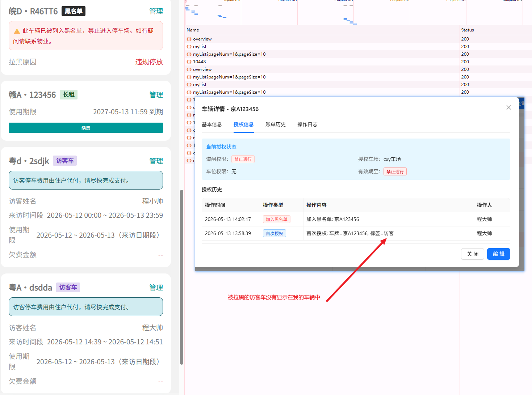Click the 编辑 button in the dialog
The height and width of the screenshot is (395, 532).
(499, 254)
